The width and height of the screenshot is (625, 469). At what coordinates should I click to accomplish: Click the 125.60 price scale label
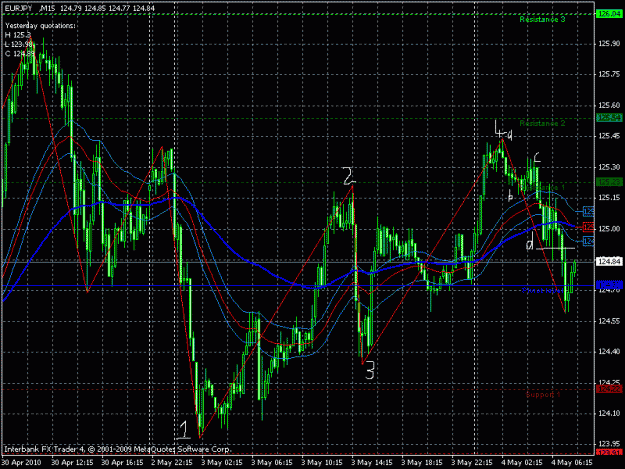(609, 105)
